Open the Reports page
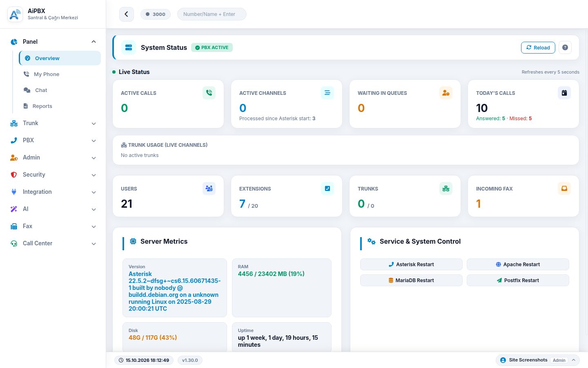This screenshot has height=368, width=588. tap(60, 106)
